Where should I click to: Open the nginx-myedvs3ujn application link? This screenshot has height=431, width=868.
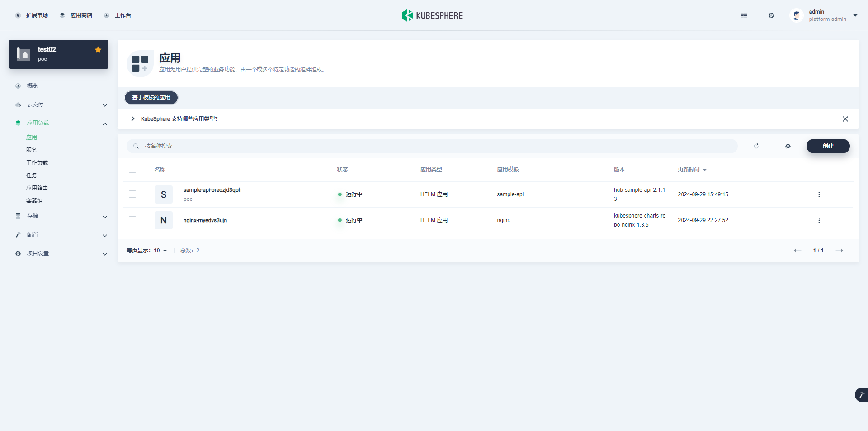205,220
